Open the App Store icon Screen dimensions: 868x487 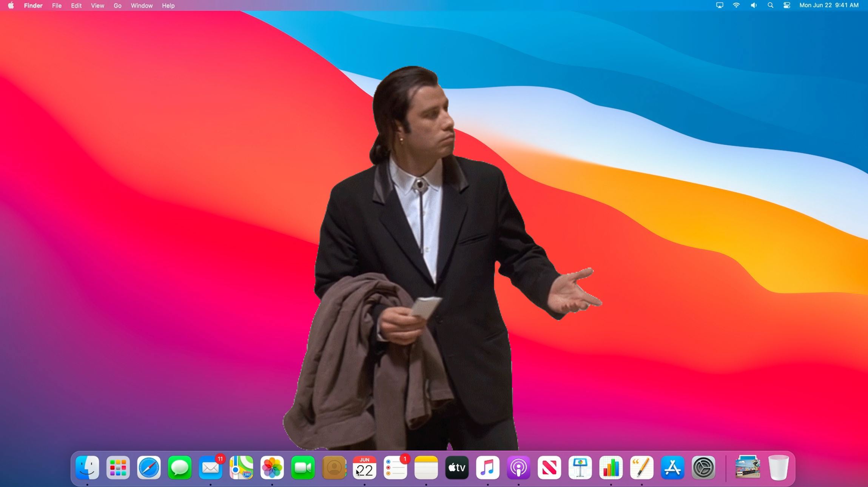tap(672, 468)
